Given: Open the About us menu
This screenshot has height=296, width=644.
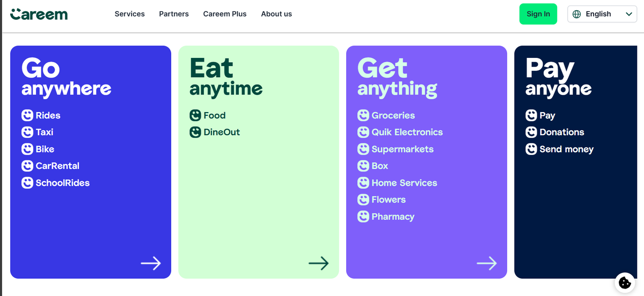Looking at the screenshot, I should pos(276,14).
